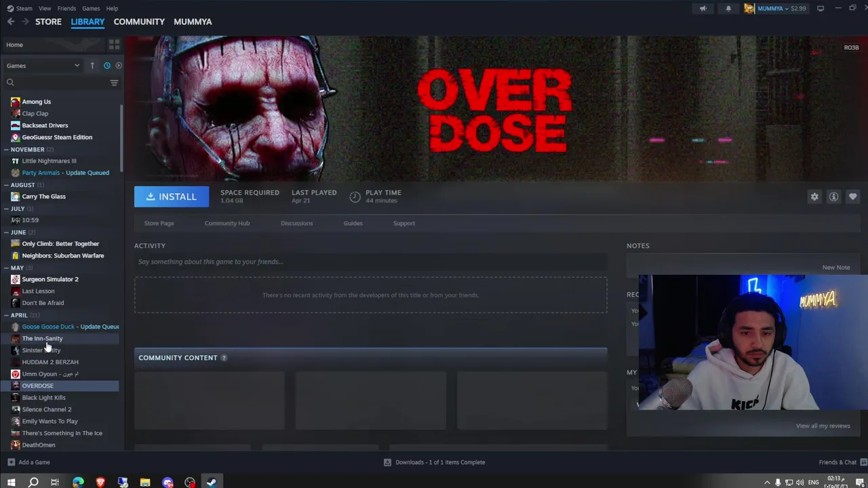
Task: Select Little Nightmares III
Action: click(x=49, y=161)
